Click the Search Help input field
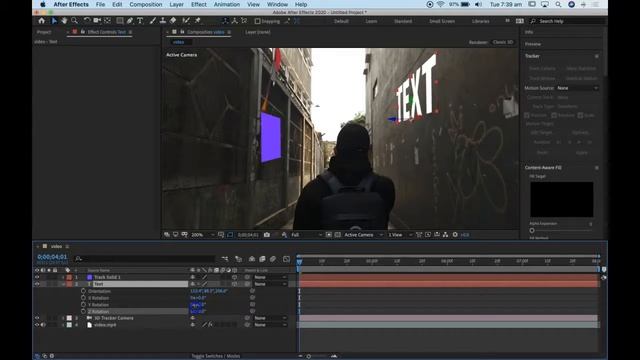 point(568,21)
